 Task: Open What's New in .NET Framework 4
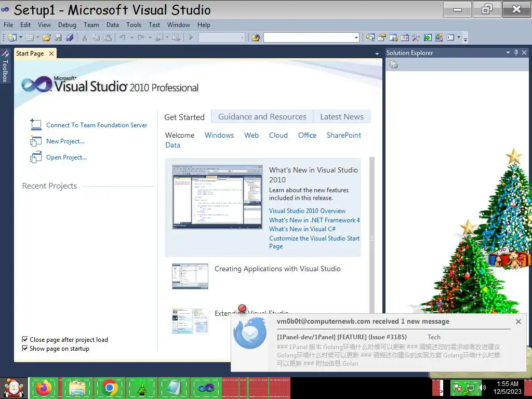click(314, 220)
